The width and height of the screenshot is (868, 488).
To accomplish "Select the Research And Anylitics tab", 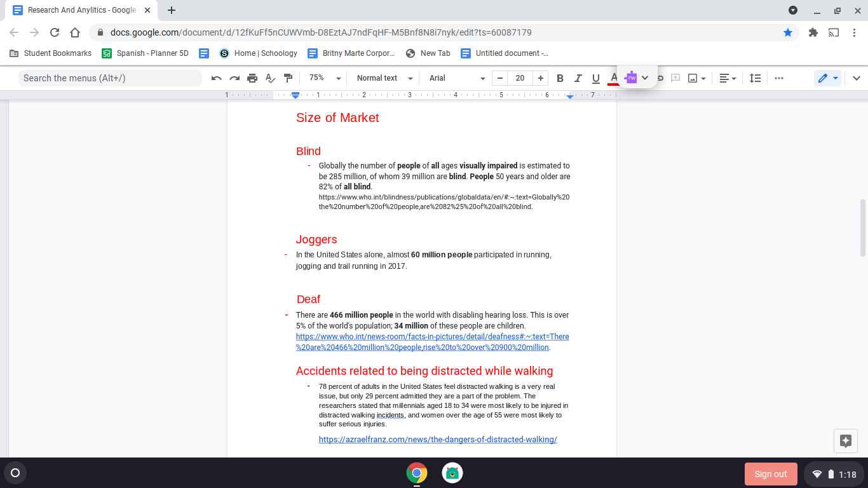I will pos(81,10).
